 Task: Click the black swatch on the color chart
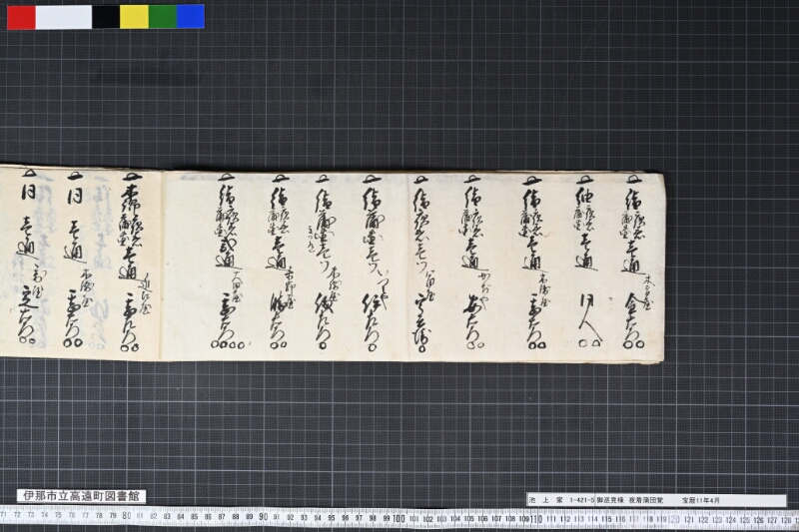tap(106, 17)
